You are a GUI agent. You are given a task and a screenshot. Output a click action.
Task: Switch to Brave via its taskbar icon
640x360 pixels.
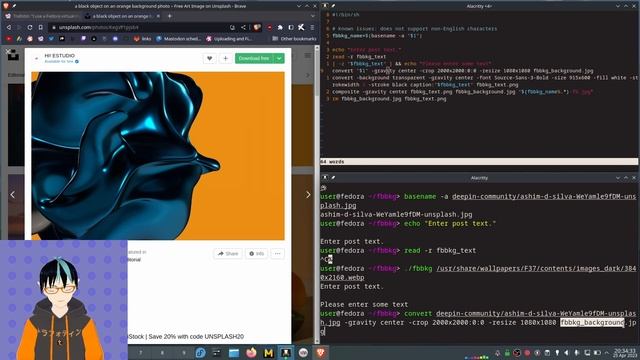(320, 353)
